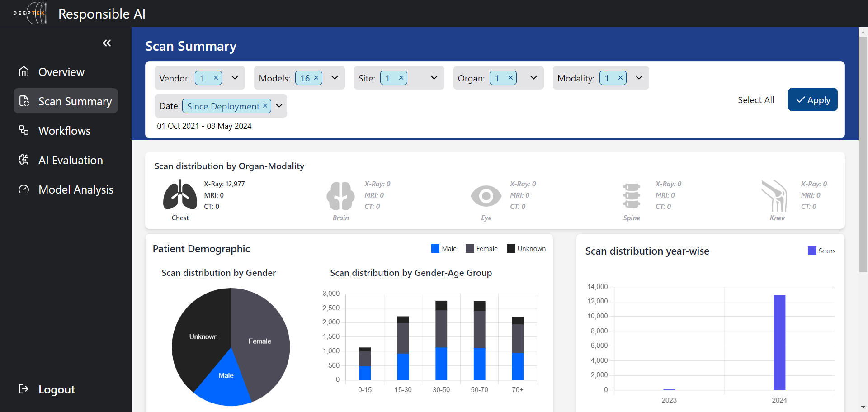This screenshot has width=868, height=412.
Task: Apply the selected filters
Action: click(x=812, y=99)
